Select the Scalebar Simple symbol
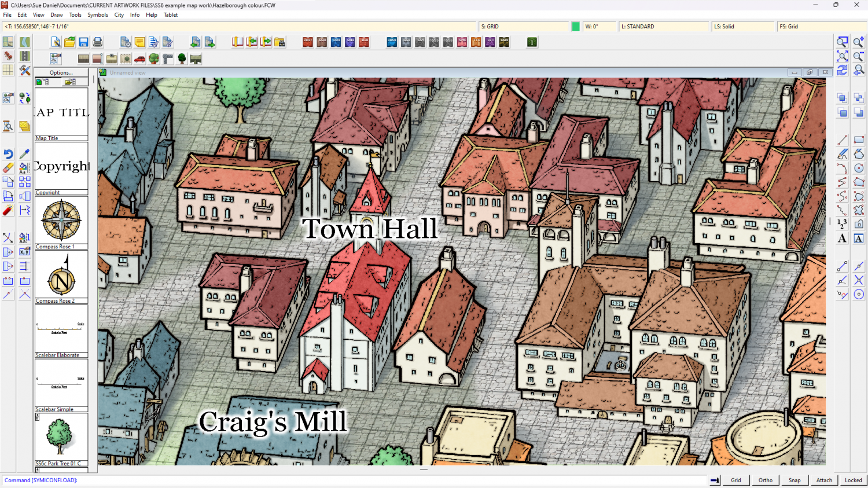 pos(61,386)
